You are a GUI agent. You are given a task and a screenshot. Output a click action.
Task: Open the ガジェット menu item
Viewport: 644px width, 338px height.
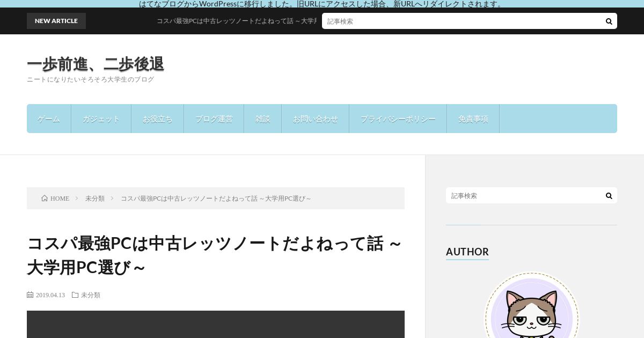click(x=101, y=119)
